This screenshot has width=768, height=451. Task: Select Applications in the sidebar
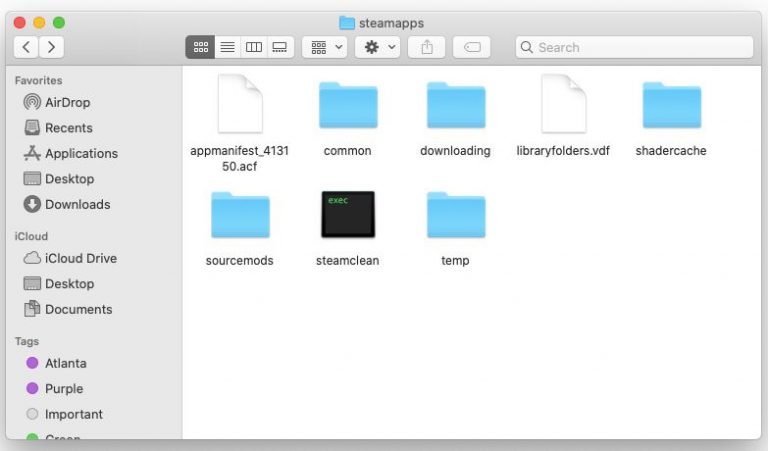click(x=81, y=153)
